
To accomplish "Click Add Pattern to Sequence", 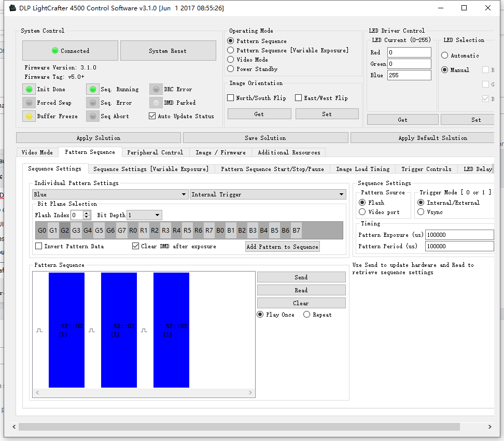I will [283, 246].
